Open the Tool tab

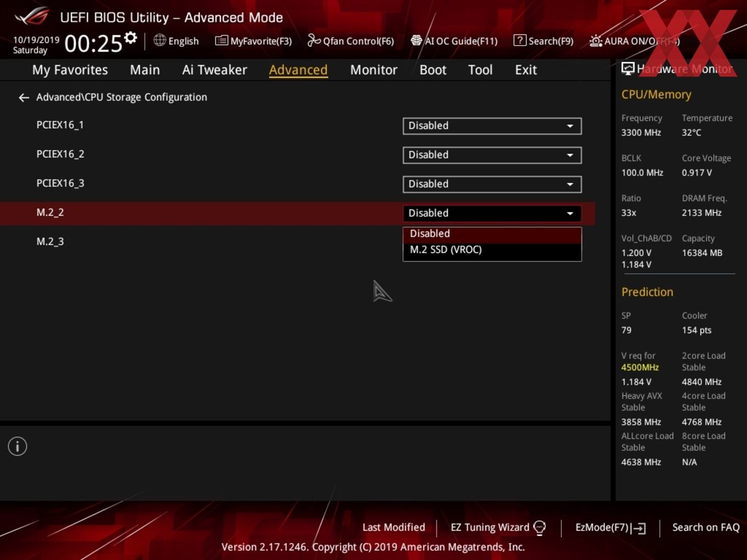pyautogui.click(x=480, y=70)
